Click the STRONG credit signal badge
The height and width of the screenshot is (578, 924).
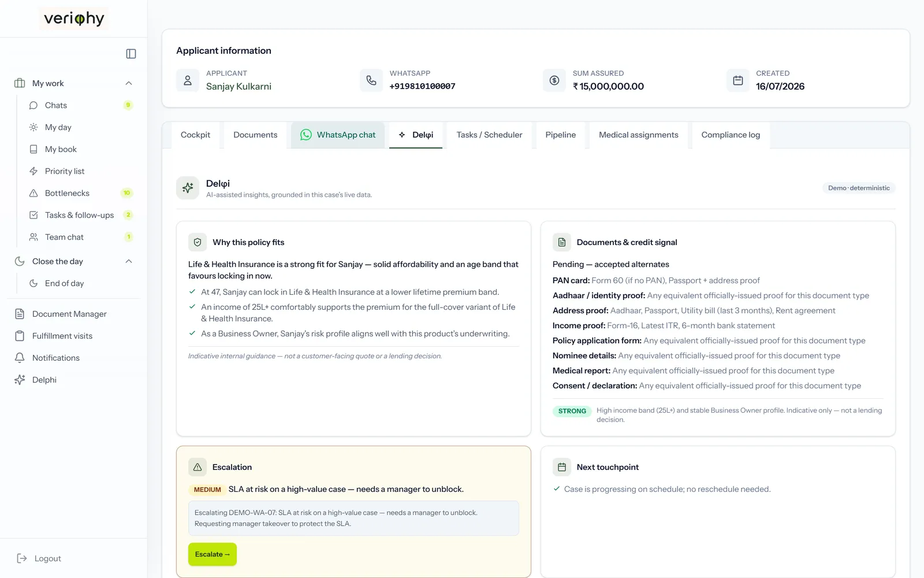(x=572, y=411)
